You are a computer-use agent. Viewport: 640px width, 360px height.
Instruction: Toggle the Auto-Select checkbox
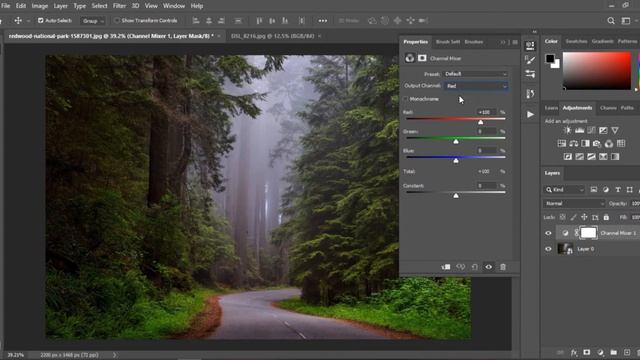[40, 20]
